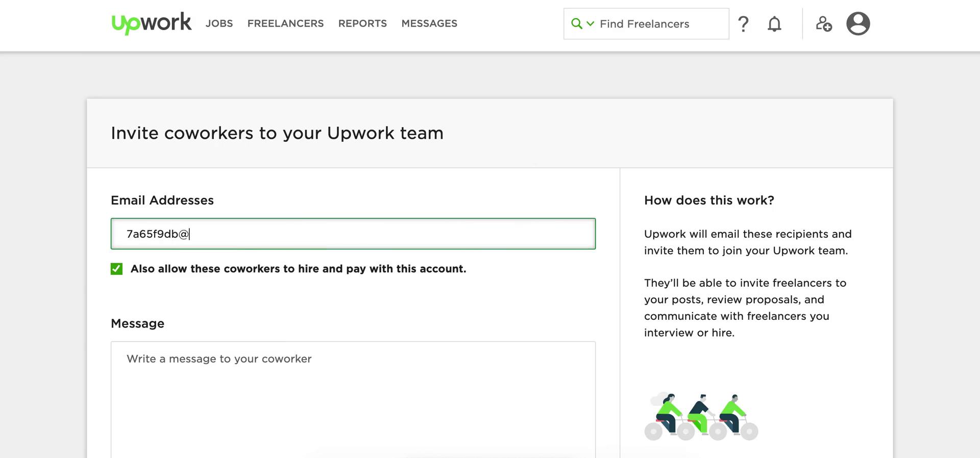
Task: Click the 'Email Addresses' label
Action: (162, 200)
